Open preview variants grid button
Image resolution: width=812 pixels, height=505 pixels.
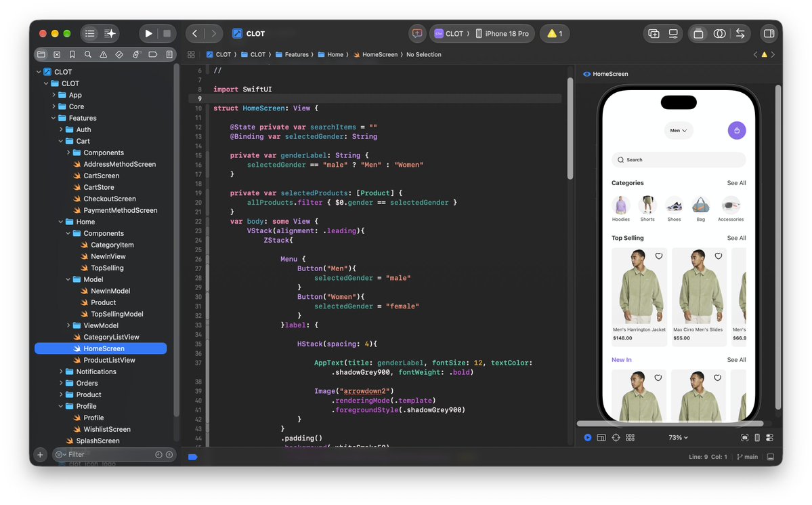click(x=631, y=438)
